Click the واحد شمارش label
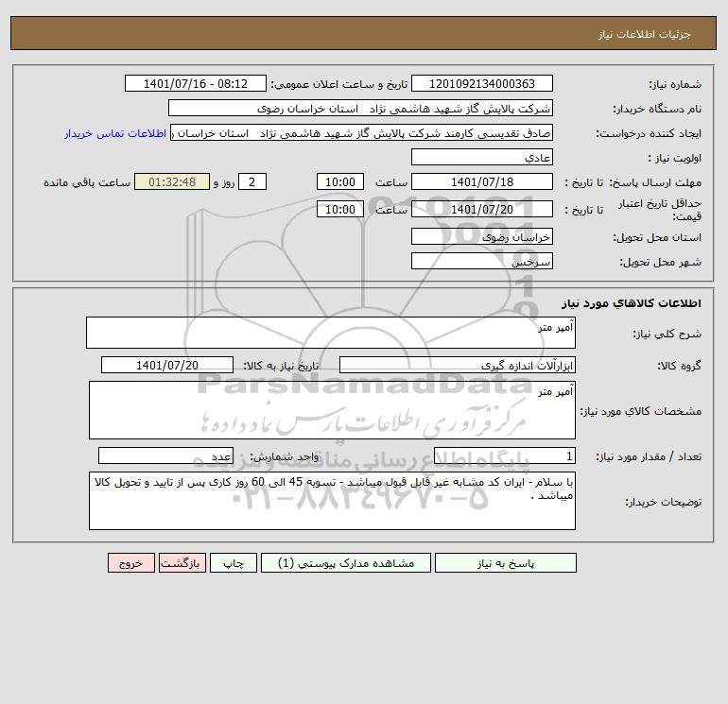Screen dimensions: 728x704 click(x=285, y=456)
